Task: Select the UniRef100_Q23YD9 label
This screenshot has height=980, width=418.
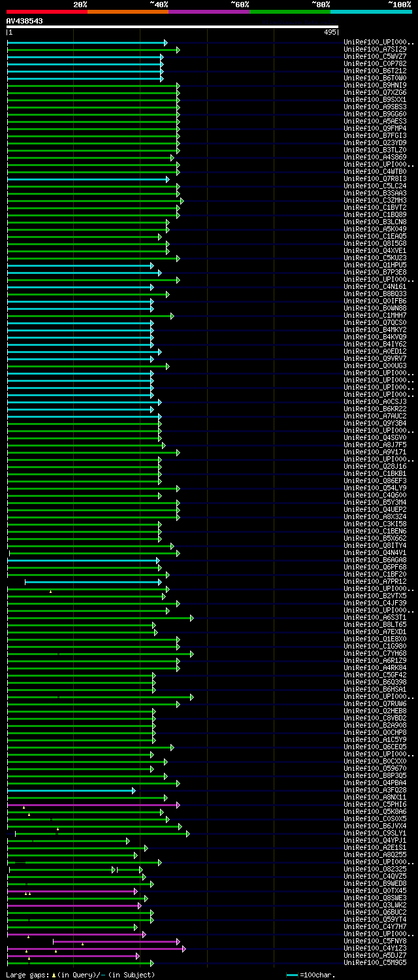Action: pos(375,143)
